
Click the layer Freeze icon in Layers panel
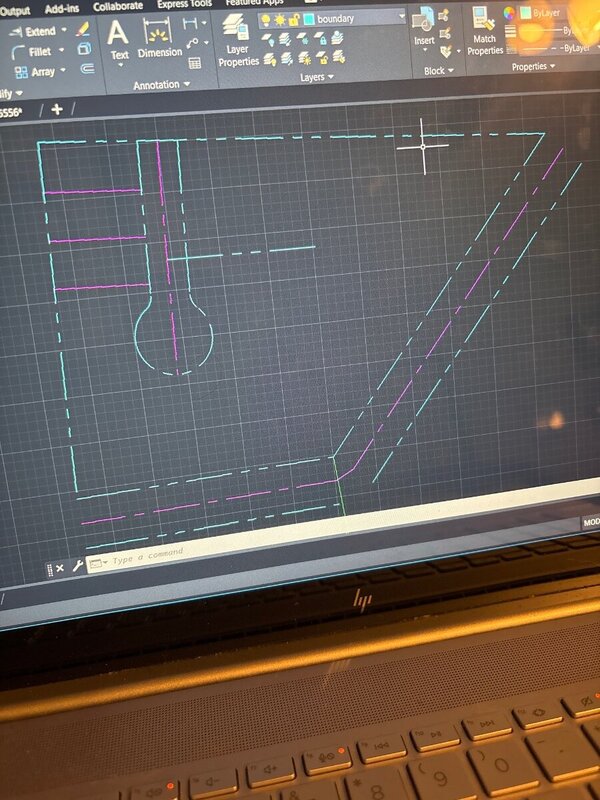pos(303,39)
